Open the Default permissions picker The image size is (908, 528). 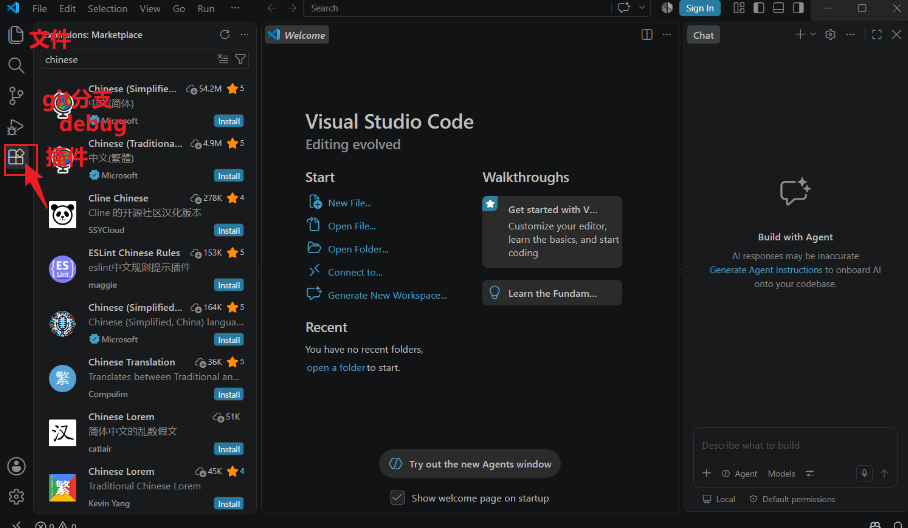[x=792, y=499]
